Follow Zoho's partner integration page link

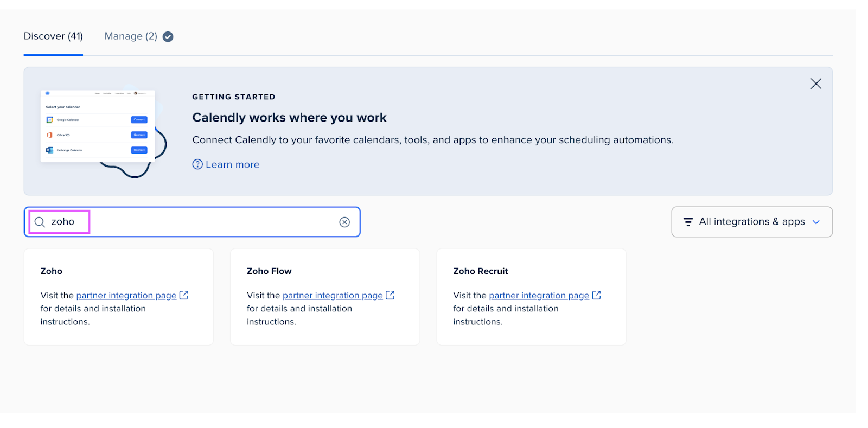pyautogui.click(x=126, y=296)
